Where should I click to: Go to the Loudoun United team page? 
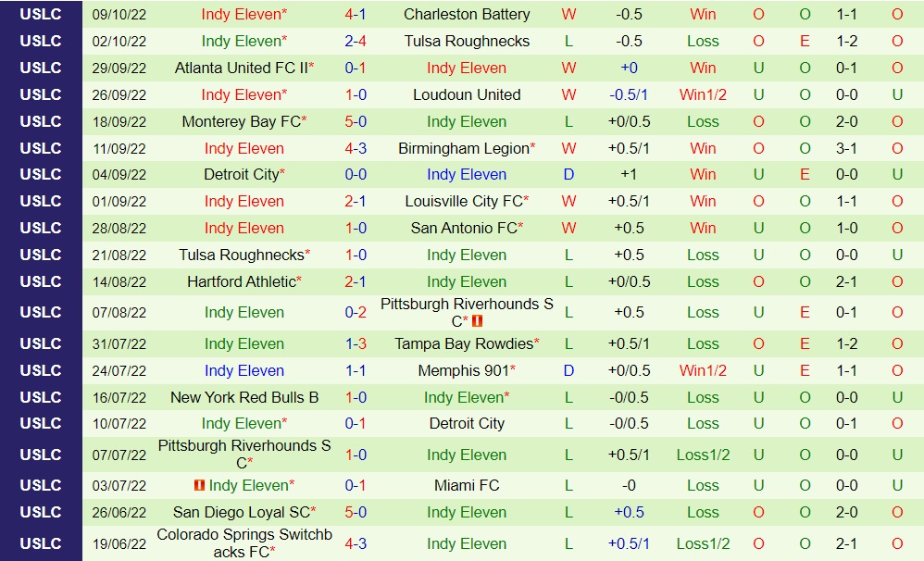point(467,95)
